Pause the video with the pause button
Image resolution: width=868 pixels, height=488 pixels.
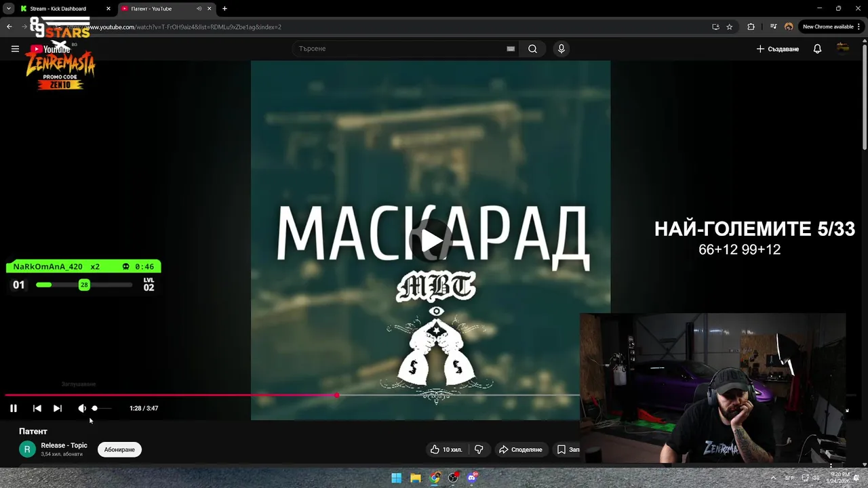pyautogui.click(x=14, y=408)
